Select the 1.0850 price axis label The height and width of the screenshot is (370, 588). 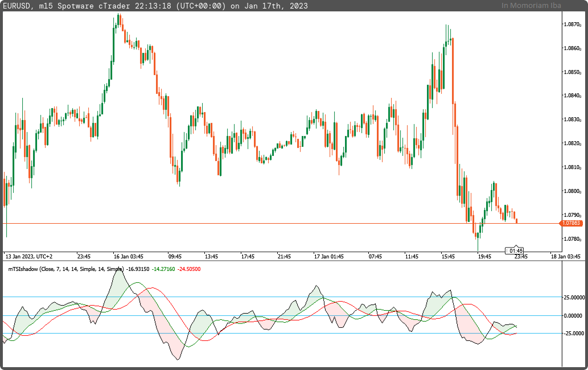coord(572,72)
